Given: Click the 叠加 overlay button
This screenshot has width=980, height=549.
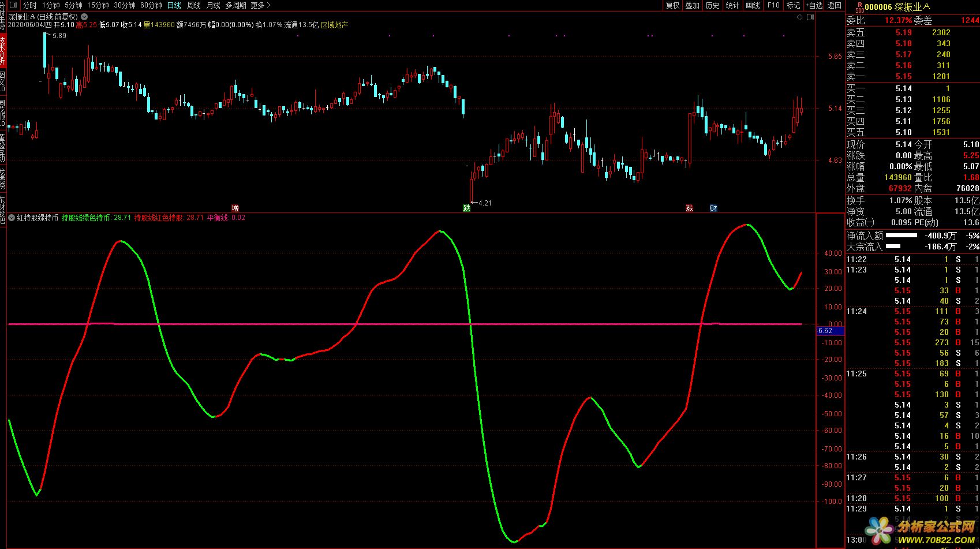Looking at the screenshot, I should pos(692,5).
